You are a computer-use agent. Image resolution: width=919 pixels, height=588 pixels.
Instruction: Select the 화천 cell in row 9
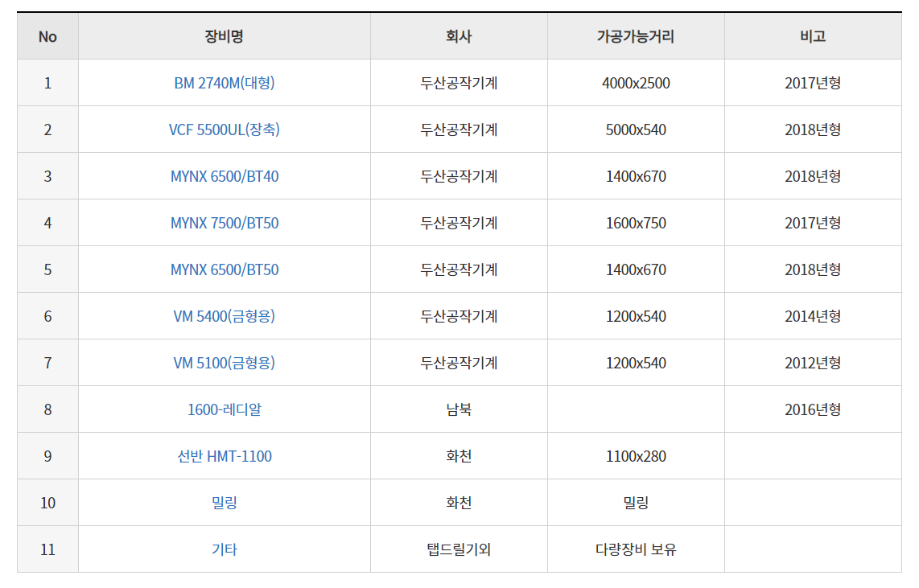click(459, 456)
